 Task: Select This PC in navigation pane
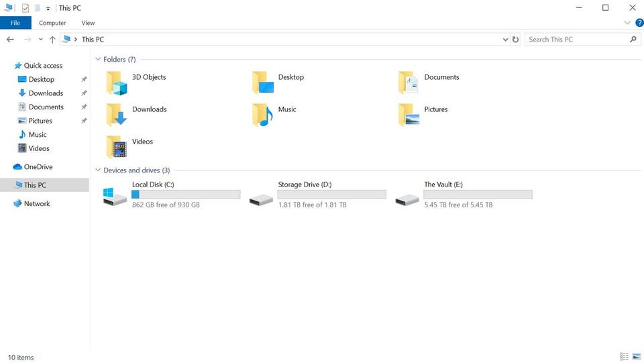coord(44,185)
